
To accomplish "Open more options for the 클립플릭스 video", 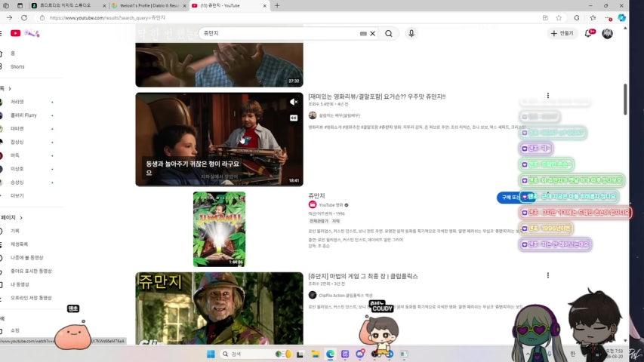I will pyautogui.click(x=548, y=275).
